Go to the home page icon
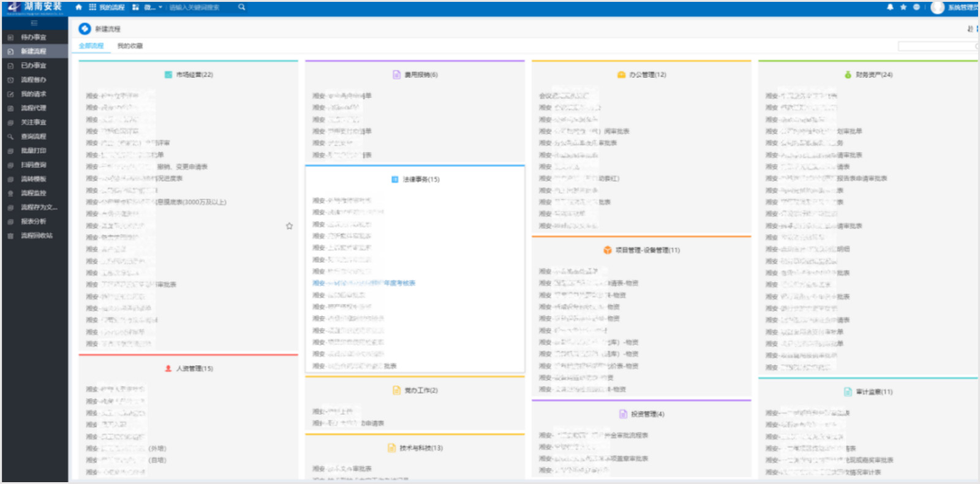Viewport: 980px width, 484px height. (78, 7)
